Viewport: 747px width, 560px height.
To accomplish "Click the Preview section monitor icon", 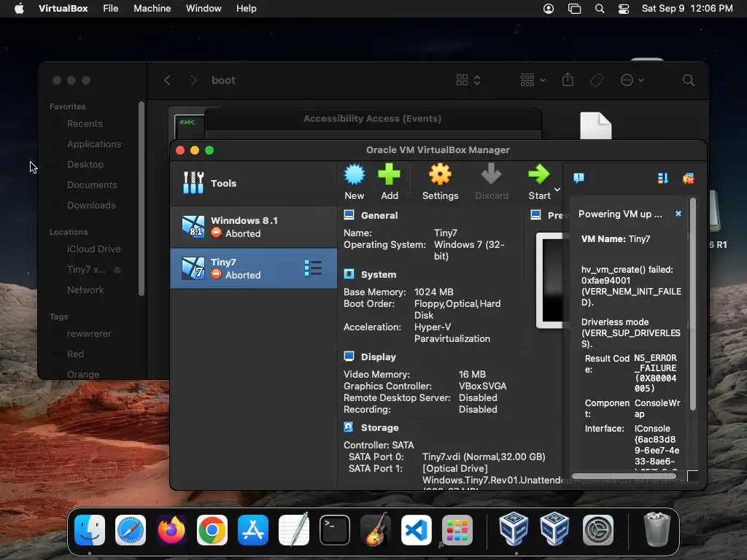I will [x=536, y=215].
